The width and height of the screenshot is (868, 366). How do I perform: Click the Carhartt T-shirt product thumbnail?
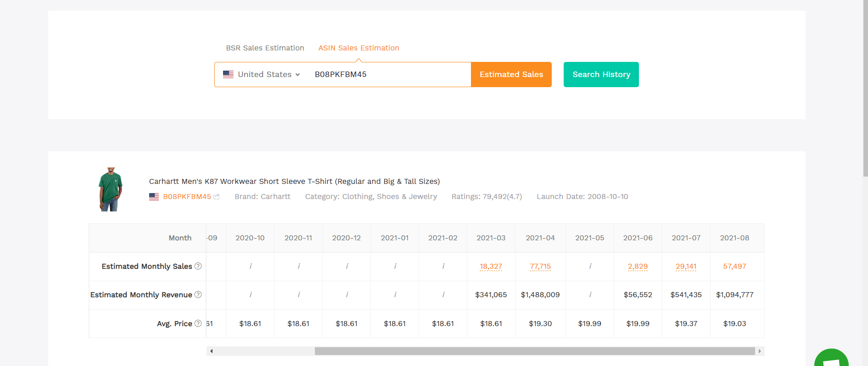(111, 189)
